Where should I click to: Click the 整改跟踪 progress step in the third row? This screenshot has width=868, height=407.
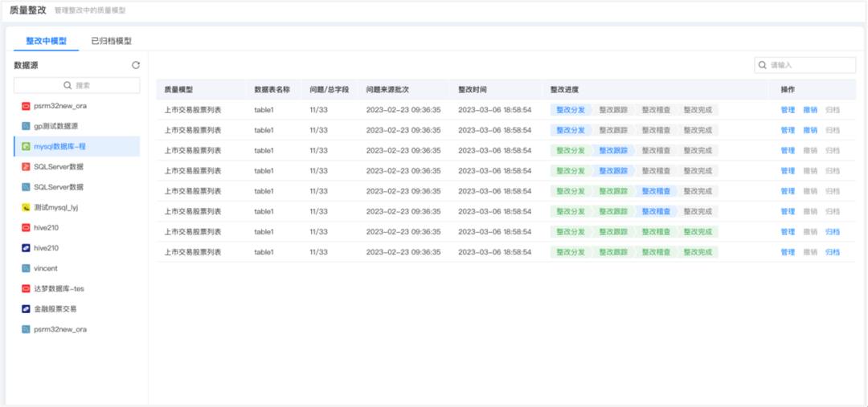pyautogui.click(x=614, y=150)
